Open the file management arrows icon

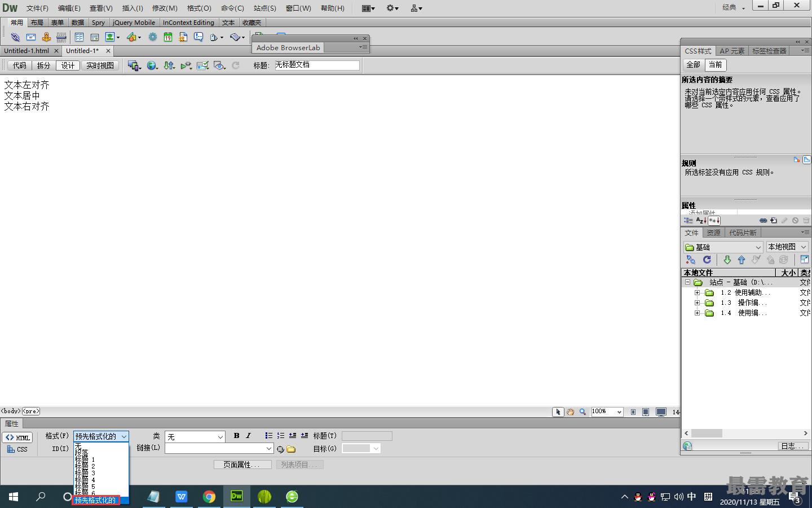(x=169, y=65)
